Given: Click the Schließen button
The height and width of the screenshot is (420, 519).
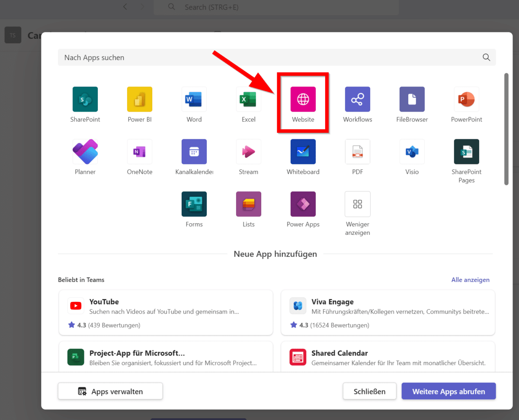Looking at the screenshot, I should 369,391.
